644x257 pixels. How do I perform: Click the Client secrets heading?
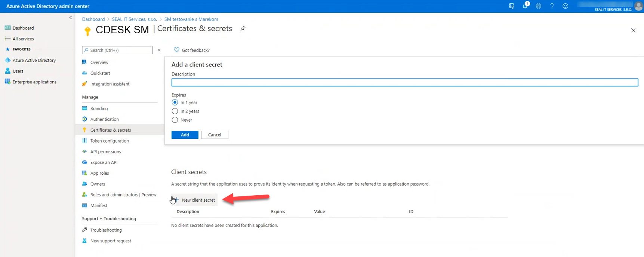coord(189,172)
